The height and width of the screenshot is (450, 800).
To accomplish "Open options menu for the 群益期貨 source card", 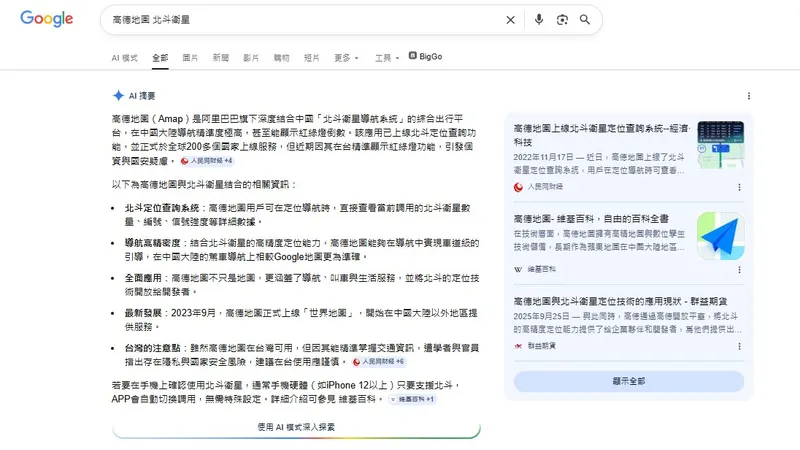I will coord(739,346).
